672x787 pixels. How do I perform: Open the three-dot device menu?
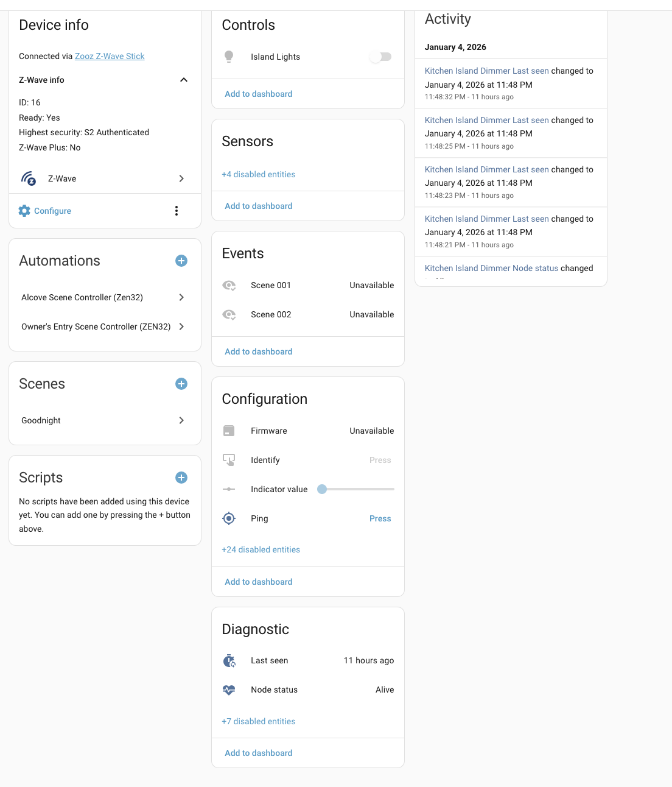(177, 211)
